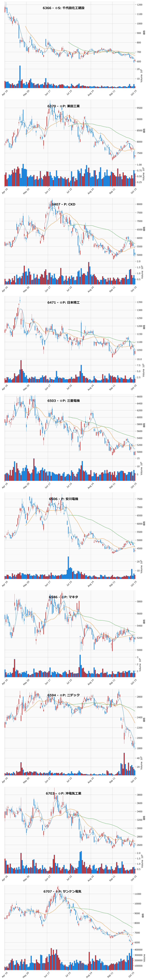Click the 9500 price label on 栗田工業 chart
The image size is (147, 980).
[x=140, y=108]
